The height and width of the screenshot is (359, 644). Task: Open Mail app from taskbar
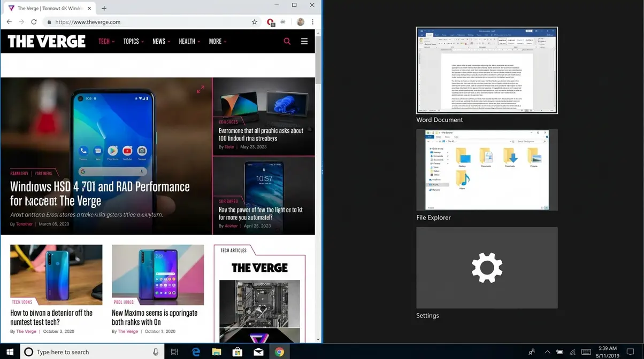click(x=258, y=352)
